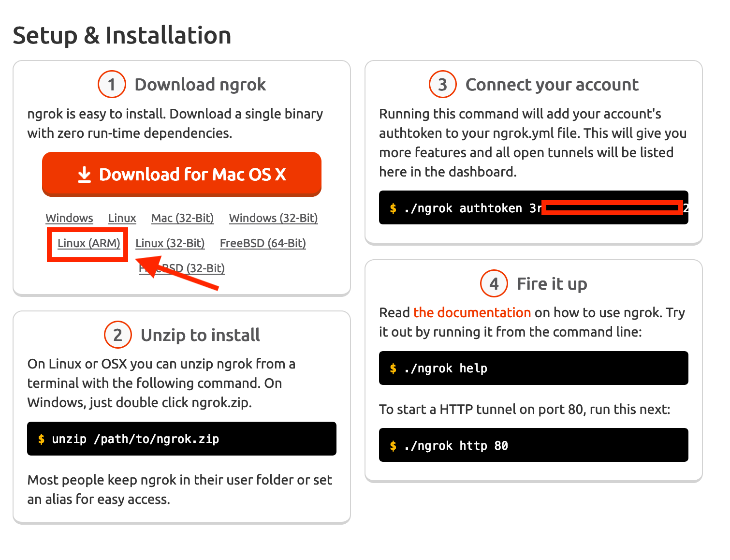The image size is (730, 560).
Task: Click the step 1 circled number icon
Action: pyautogui.click(x=112, y=85)
